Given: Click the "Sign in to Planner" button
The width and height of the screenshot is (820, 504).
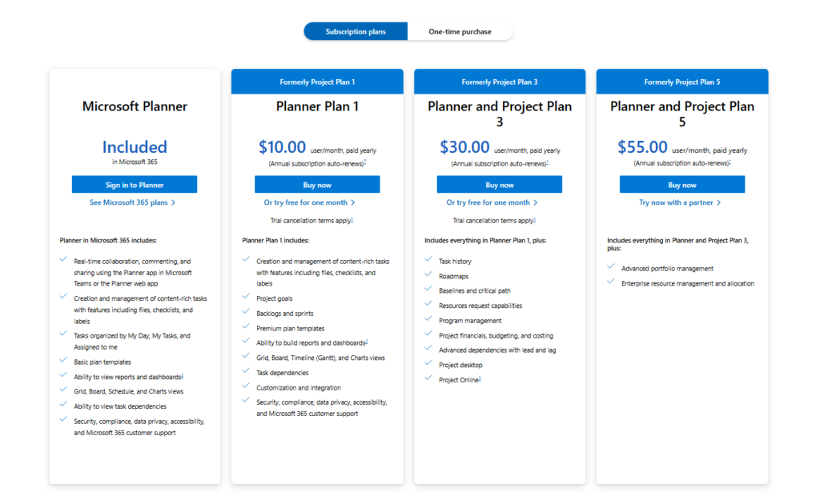Looking at the screenshot, I should click(134, 184).
